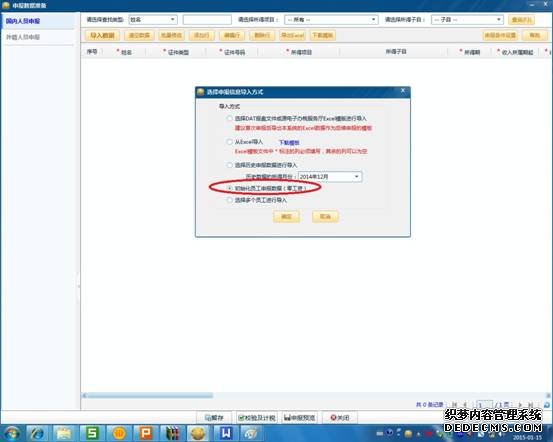The height and width of the screenshot is (442, 553).
Task: Click the 导入数据 toolbar button
Action: 102,35
